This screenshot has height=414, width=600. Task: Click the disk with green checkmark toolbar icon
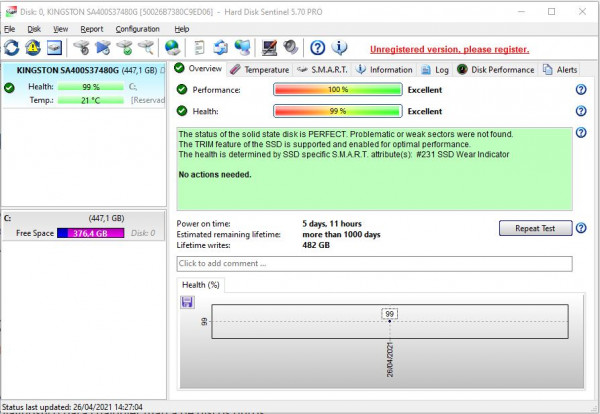[x=124, y=47]
